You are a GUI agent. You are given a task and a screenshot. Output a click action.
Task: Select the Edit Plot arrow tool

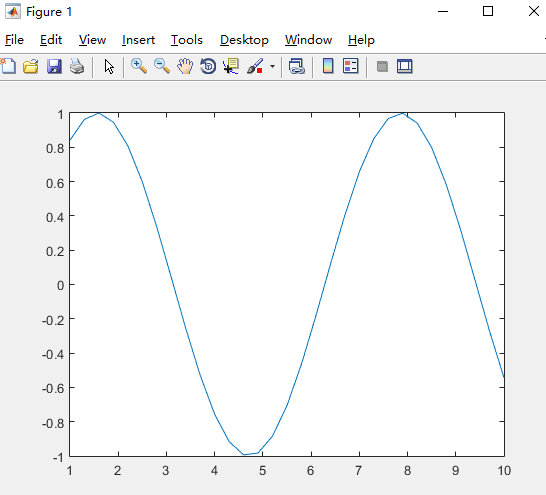tap(109, 66)
